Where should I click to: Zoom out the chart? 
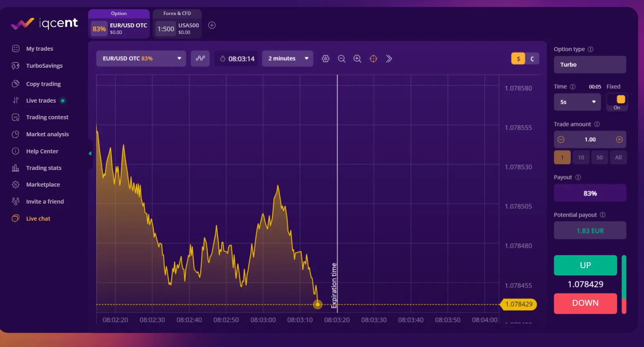(x=341, y=59)
